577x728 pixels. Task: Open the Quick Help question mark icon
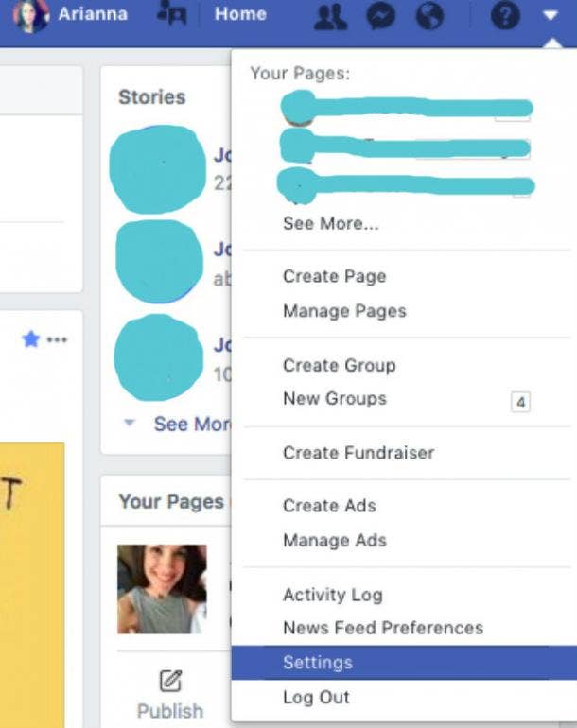(x=505, y=16)
